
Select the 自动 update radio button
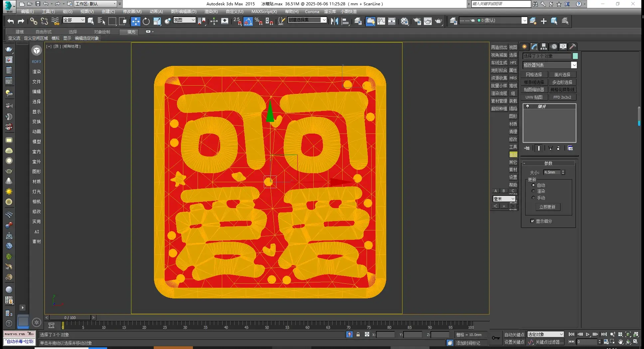point(533,185)
